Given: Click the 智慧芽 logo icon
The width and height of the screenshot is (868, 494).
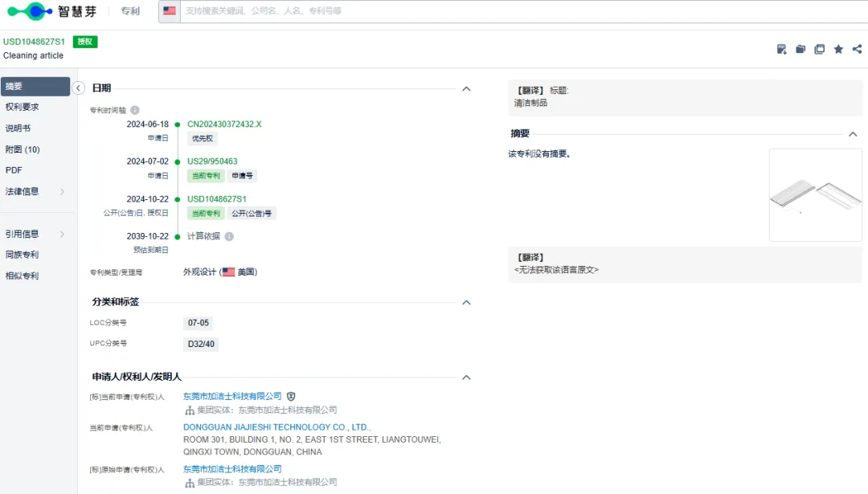Looking at the screenshot, I should 30,11.
